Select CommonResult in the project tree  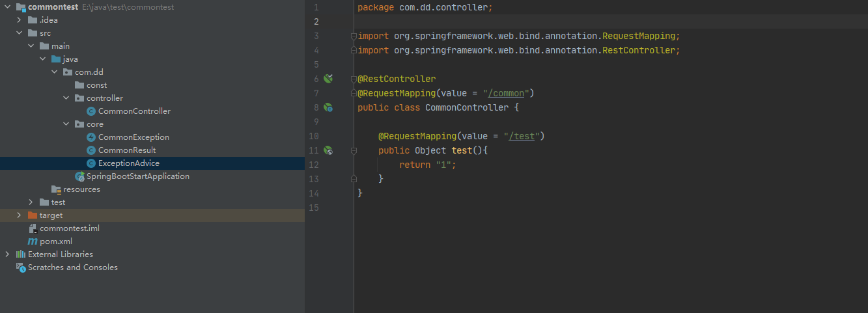point(127,150)
